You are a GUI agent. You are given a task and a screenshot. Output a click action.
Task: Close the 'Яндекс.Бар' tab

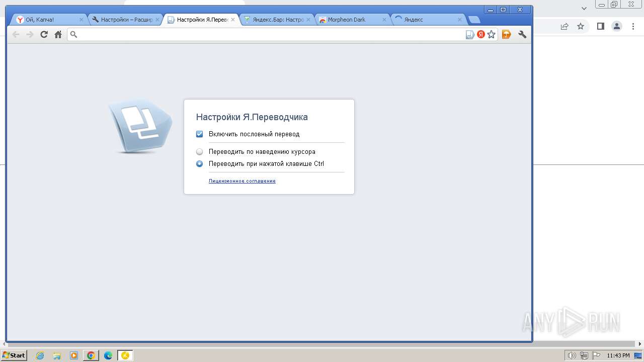pos(308,20)
